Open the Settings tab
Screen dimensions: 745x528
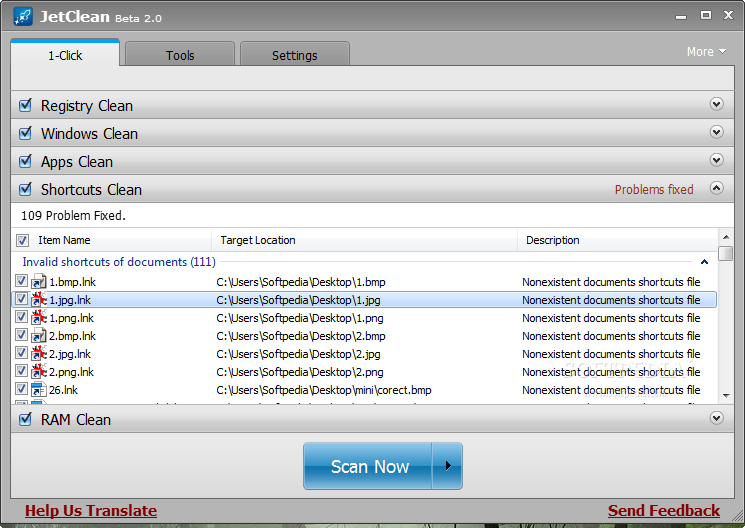[295, 55]
